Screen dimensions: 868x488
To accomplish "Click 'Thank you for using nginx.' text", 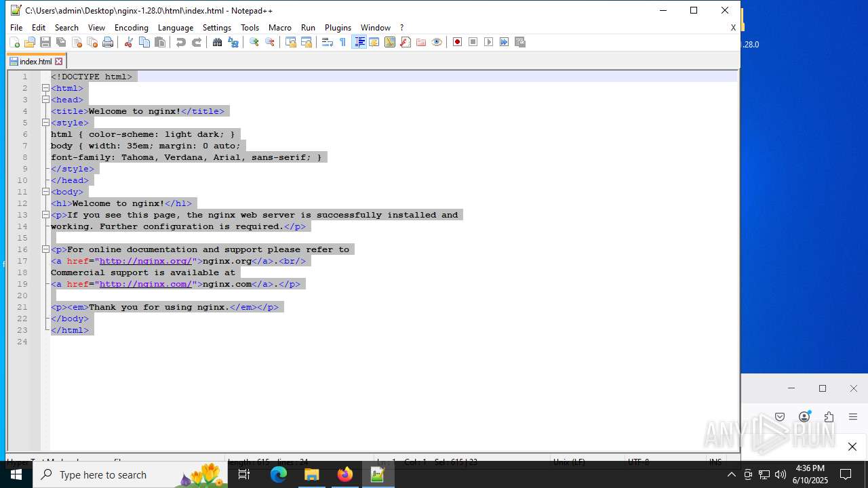I will coord(159,307).
